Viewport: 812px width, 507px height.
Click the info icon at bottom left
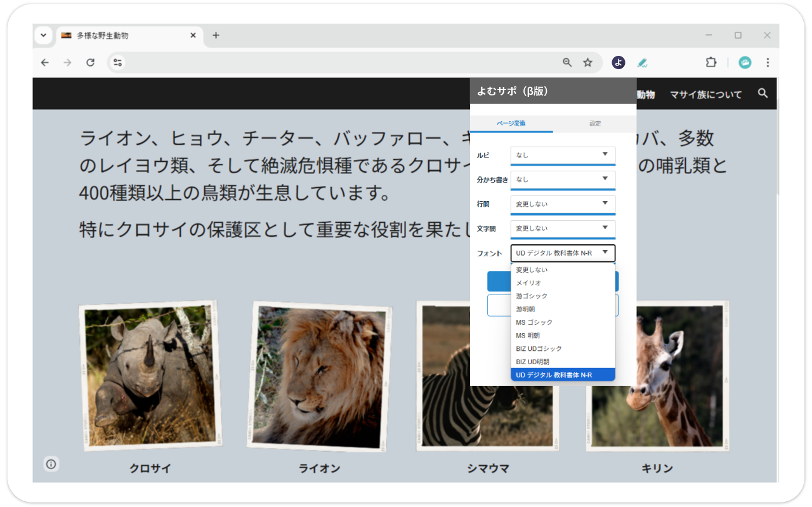pyautogui.click(x=51, y=464)
